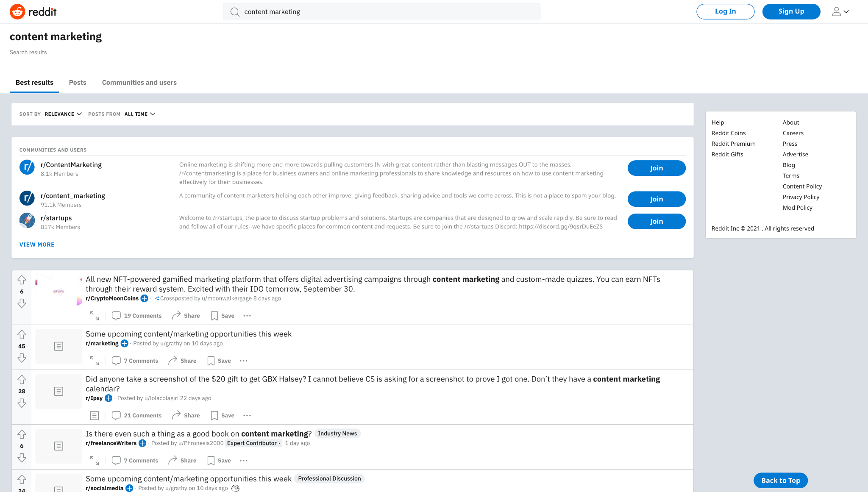Join the r/ContentMarketing community
The image size is (868, 492).
point(656,168)
